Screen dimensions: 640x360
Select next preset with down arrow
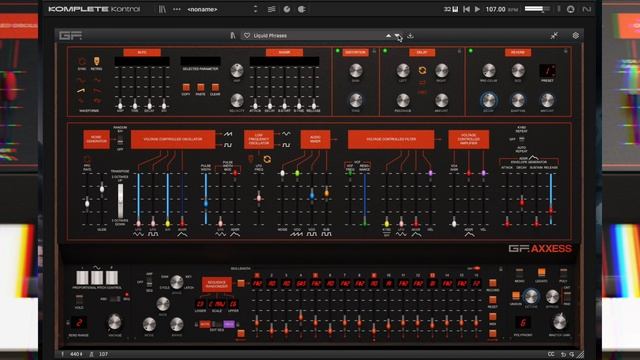(397, 36)
